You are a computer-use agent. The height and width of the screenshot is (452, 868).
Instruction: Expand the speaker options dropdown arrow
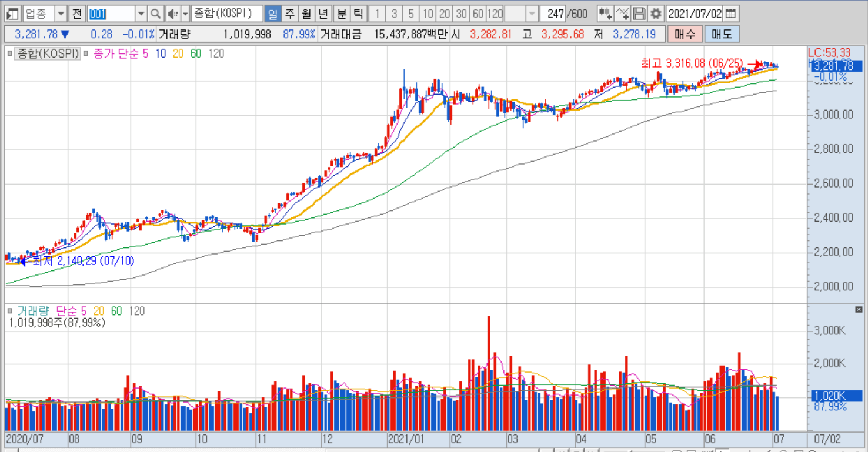[185, 14]
